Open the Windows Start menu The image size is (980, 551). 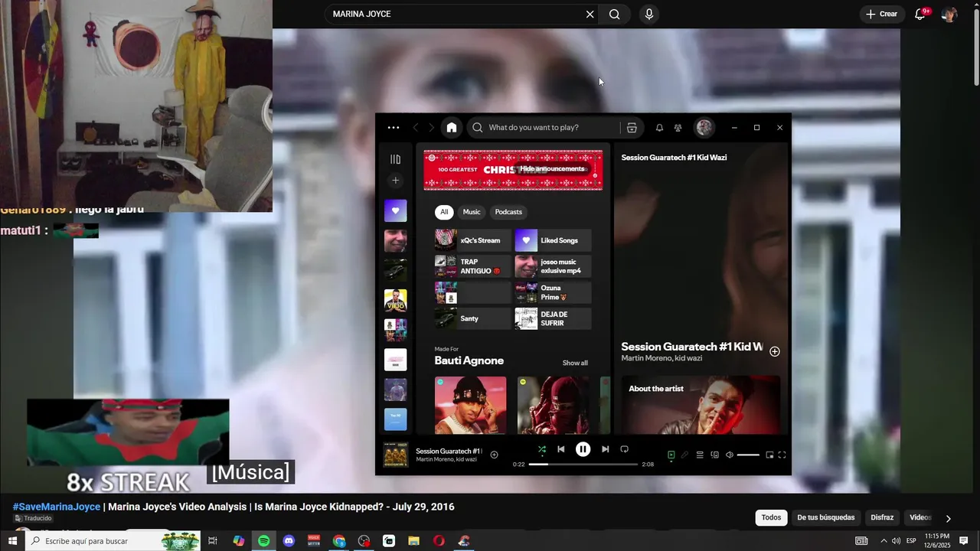12,541
